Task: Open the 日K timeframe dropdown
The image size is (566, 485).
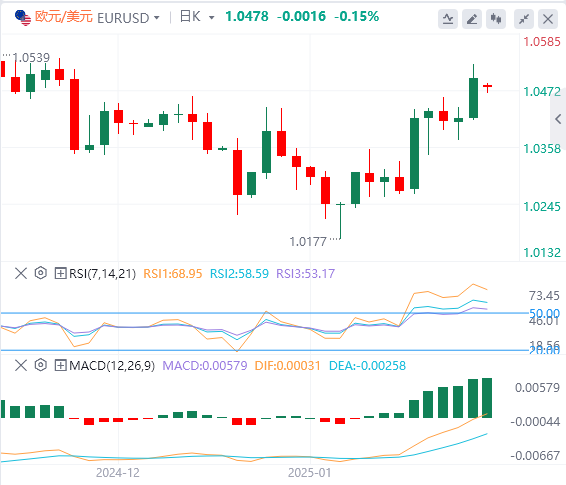Action: (197, 17)
